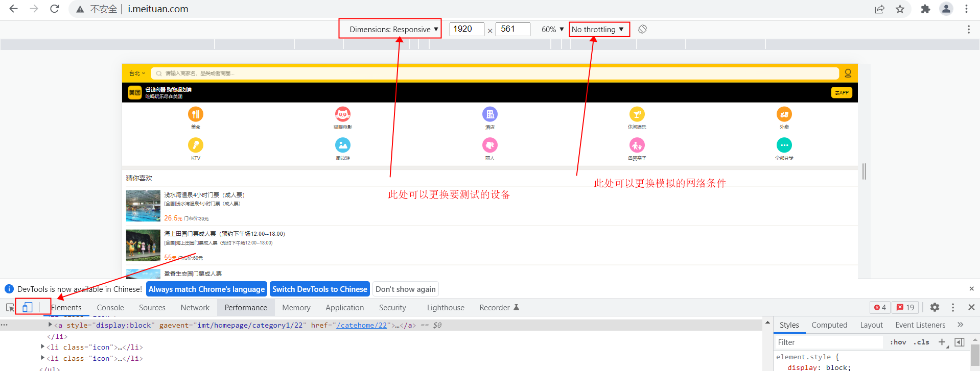Viewport: 980px width, 371px height.
Task: Open the 休闲娱乐 leisure category icon
Action: click(x=637, y=114)
